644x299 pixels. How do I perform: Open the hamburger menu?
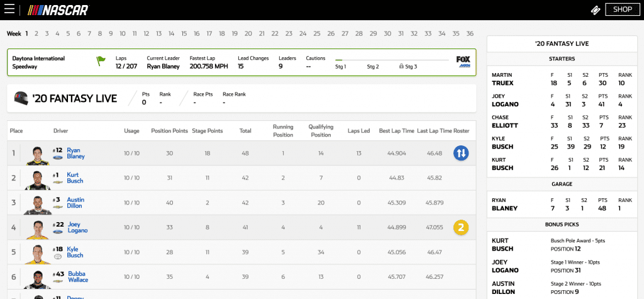[9, 9]
